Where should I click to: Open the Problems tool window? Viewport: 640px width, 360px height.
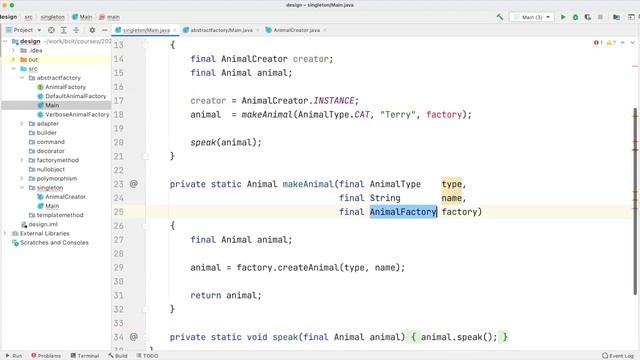tap(46, 356)
